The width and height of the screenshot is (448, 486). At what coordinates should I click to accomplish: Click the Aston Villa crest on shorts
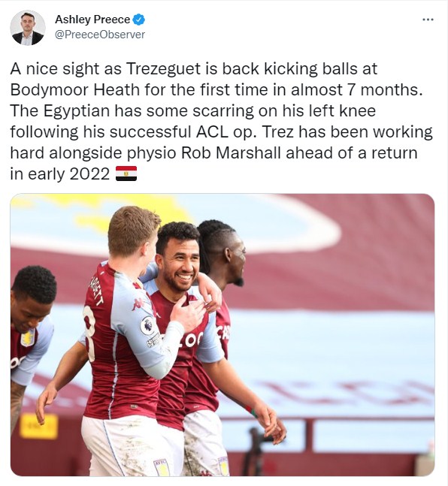[x=162, y=467]
